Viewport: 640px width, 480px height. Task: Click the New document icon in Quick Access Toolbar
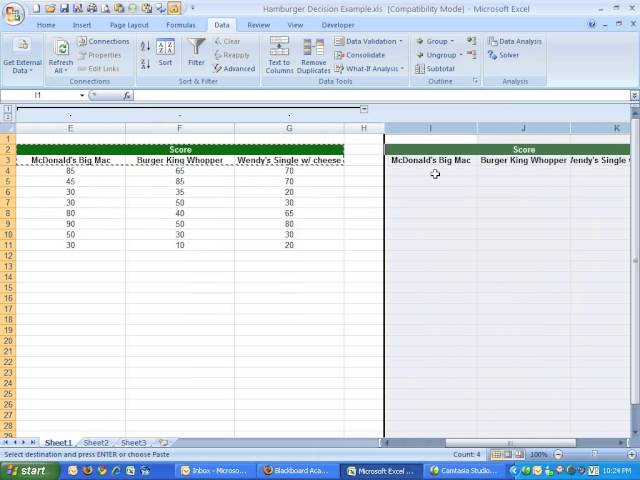click(x=36, y=8)
